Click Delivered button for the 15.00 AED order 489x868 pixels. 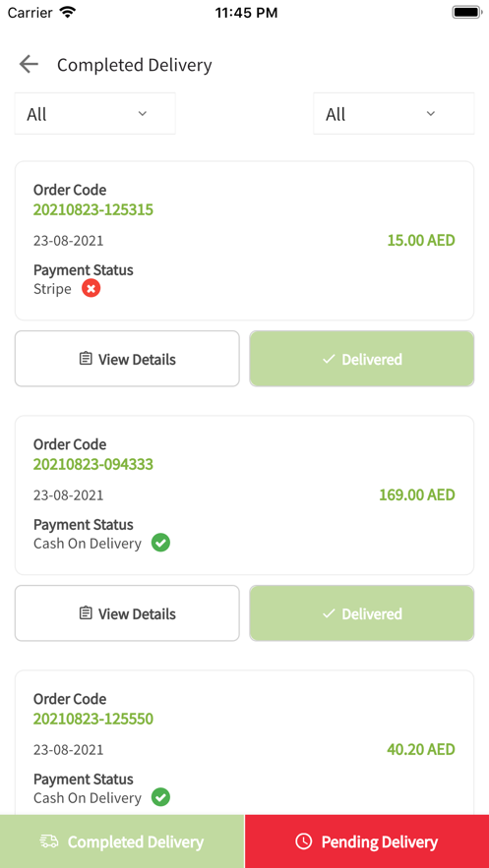tap(362, 359)
